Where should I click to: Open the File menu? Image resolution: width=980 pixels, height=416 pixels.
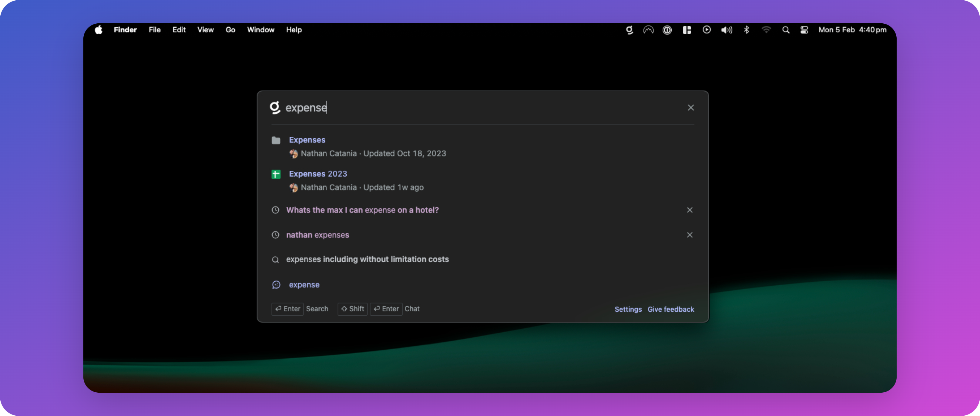pyautogui.click(x=154, y=30)
